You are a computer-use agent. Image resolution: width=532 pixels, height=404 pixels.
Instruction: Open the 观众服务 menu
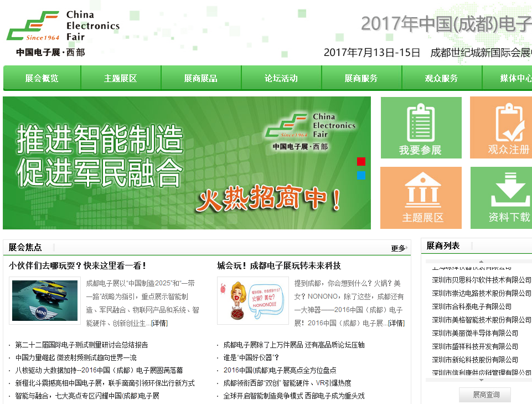click(441, 78)
